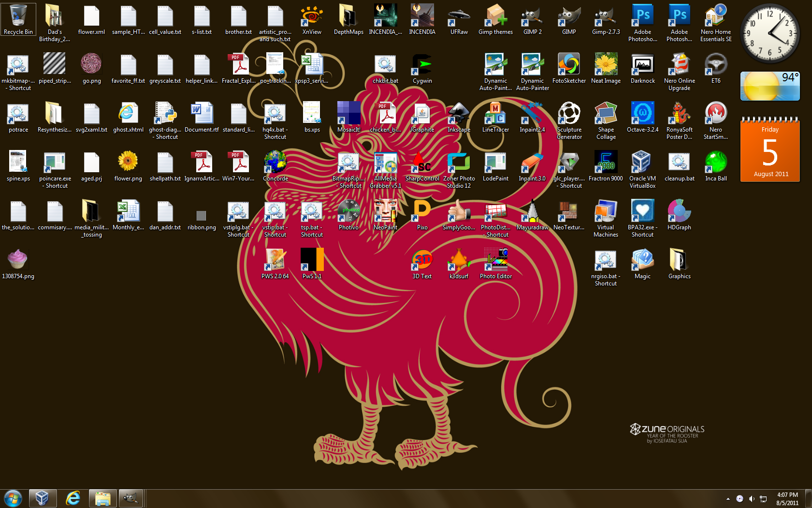Select the ghost.xhtml file icon

[128, 117]
